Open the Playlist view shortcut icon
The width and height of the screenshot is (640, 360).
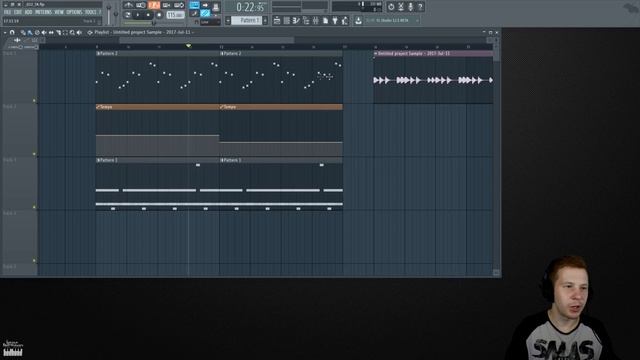[x=277, y=20]
